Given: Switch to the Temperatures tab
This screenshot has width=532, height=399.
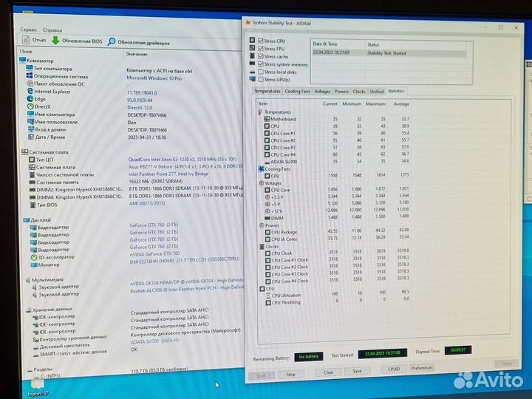Looking at the screenshot, I should tap(267, 91).
